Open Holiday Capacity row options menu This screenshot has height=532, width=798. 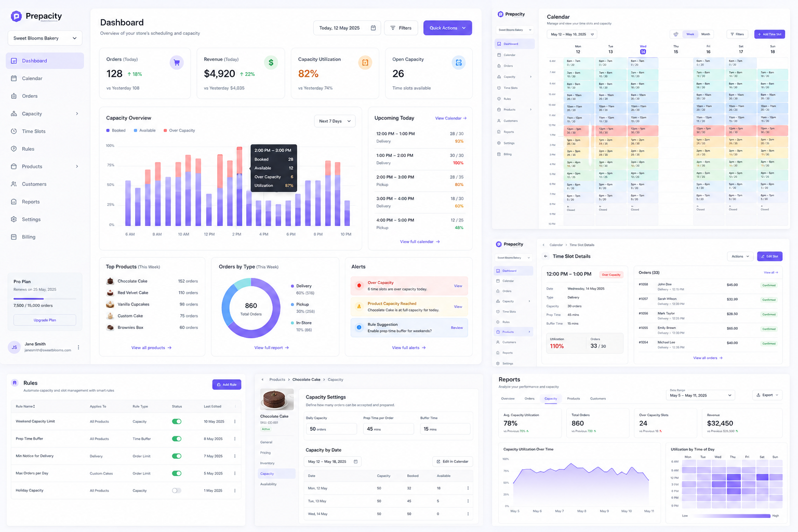(235, 490)
